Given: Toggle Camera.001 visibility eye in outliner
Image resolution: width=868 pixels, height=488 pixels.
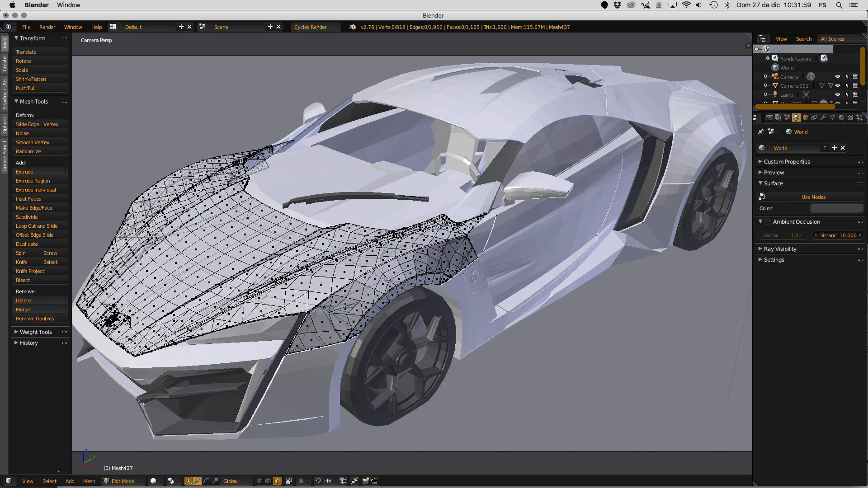Looking at the screenshot, I should tap(837, 85).
